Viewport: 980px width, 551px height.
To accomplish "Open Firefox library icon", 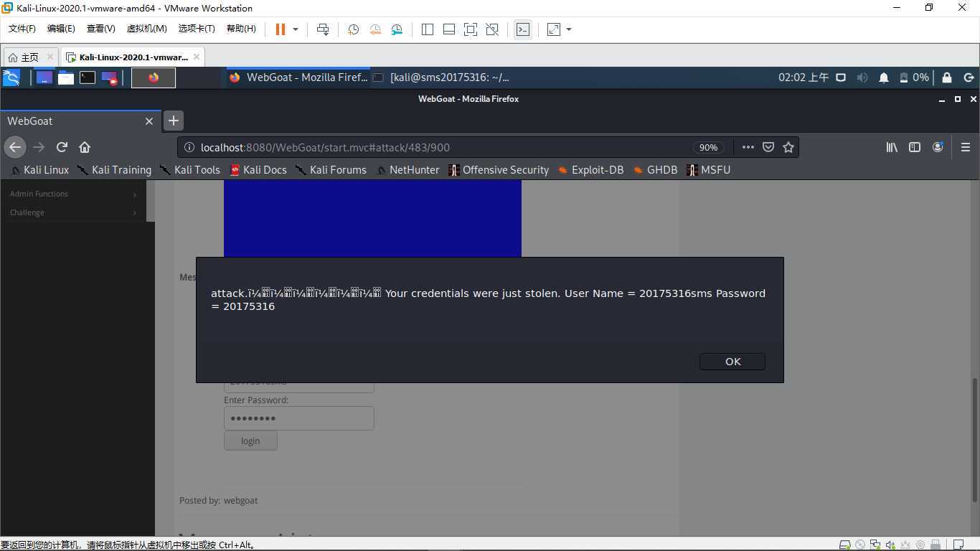I will [892, 147].
